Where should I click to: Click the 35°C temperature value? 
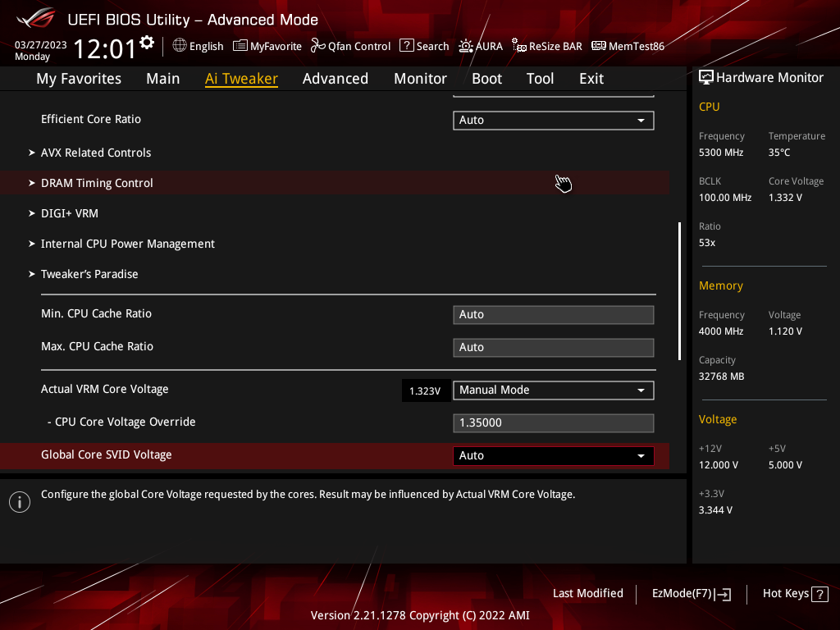(779, 153)
